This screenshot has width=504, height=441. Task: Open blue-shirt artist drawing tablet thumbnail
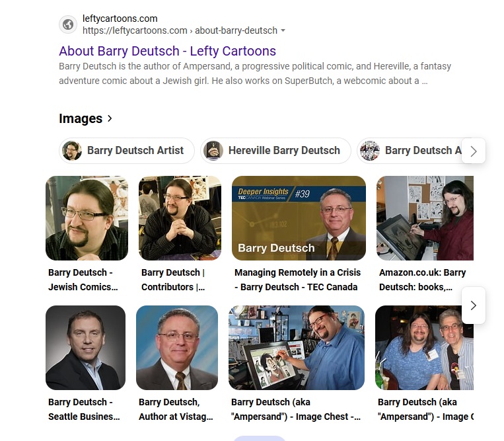click(x=297, y=348)
